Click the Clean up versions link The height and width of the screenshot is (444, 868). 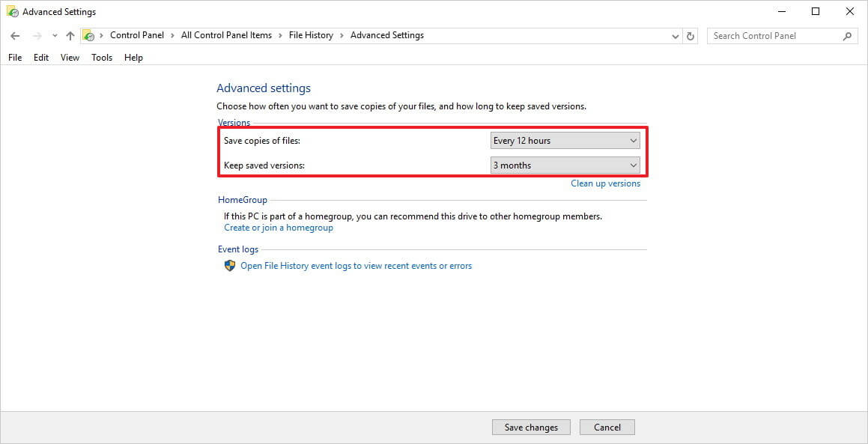[x=606, y=183]
